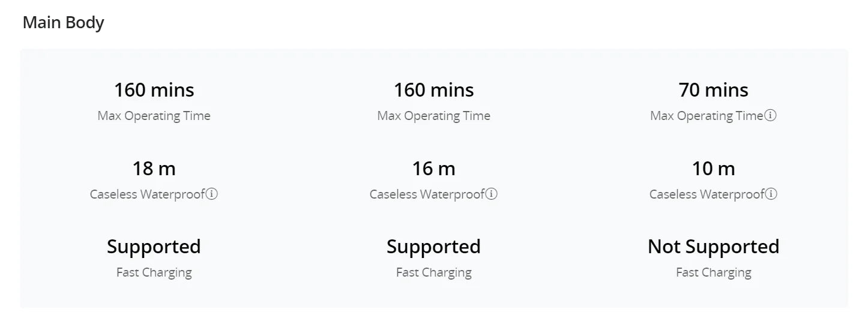
Task: Select the 18 m waterproof depth value
Action: click(x=154, y=169)
